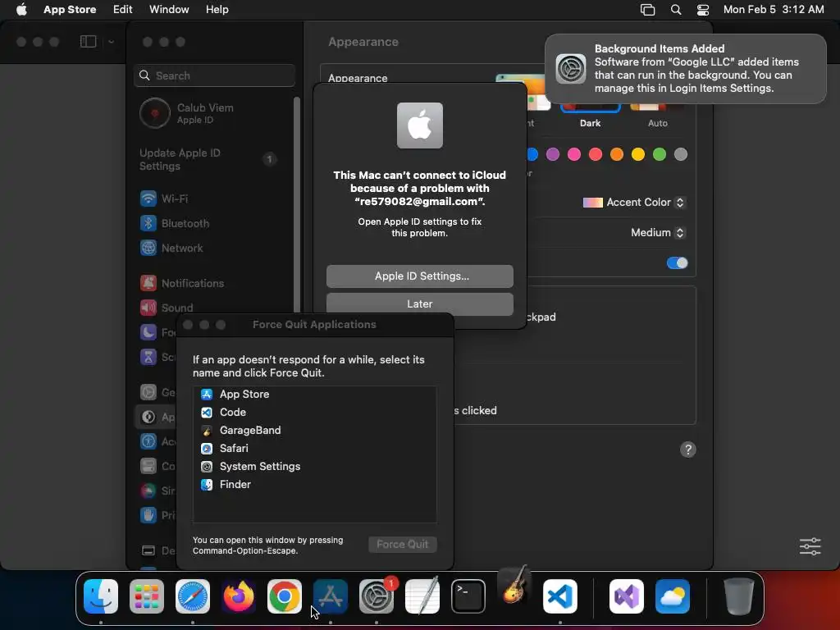Click the System Settings search field

tap(214, 75)
